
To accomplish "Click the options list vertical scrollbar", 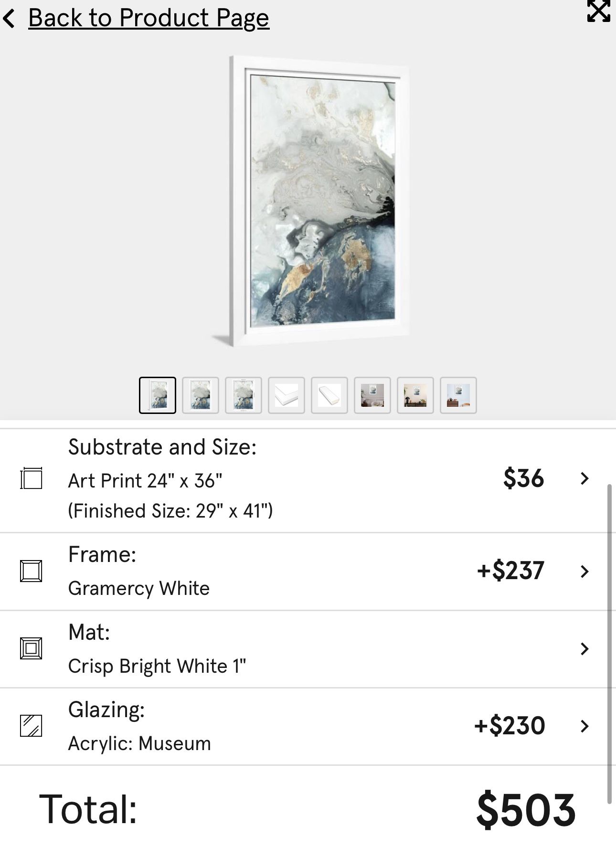I will (609, 645).
